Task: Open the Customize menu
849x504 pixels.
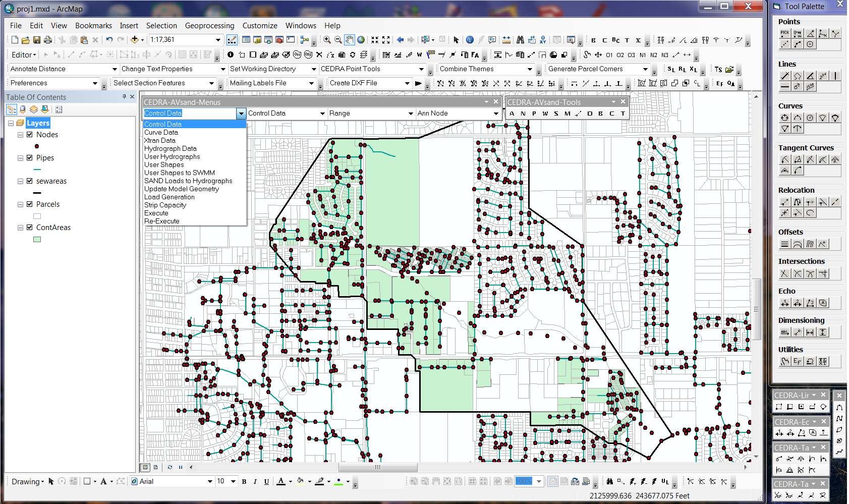Action: [260, 26]
